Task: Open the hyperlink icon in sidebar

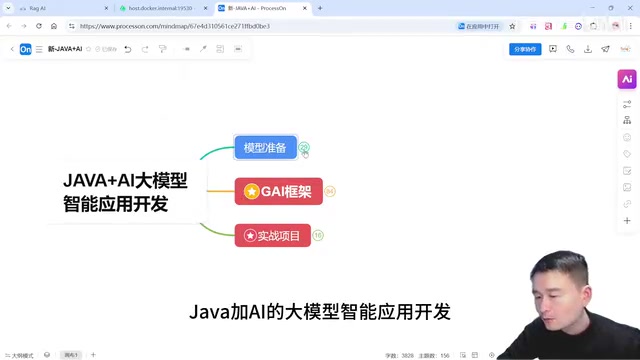Action: [627, 204]
